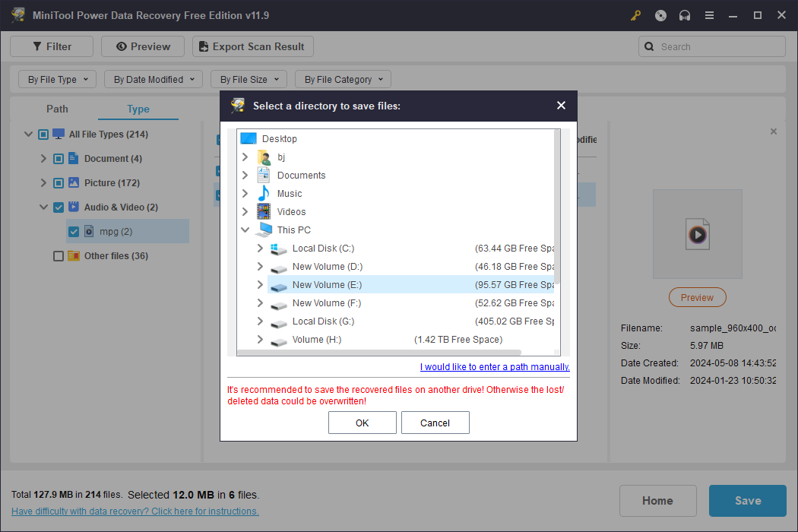Screen dimensions: 798x532
Task: Uncheck the Audio & Video (2) checkbox
Action: click(59, 207)
